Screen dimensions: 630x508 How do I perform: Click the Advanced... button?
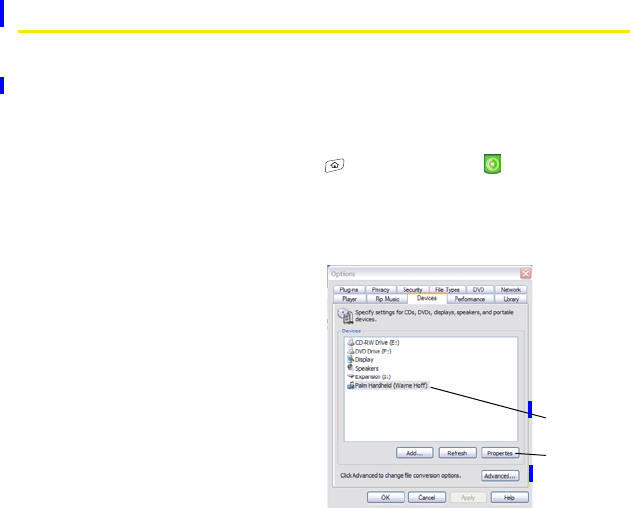[x=500, y=476]
